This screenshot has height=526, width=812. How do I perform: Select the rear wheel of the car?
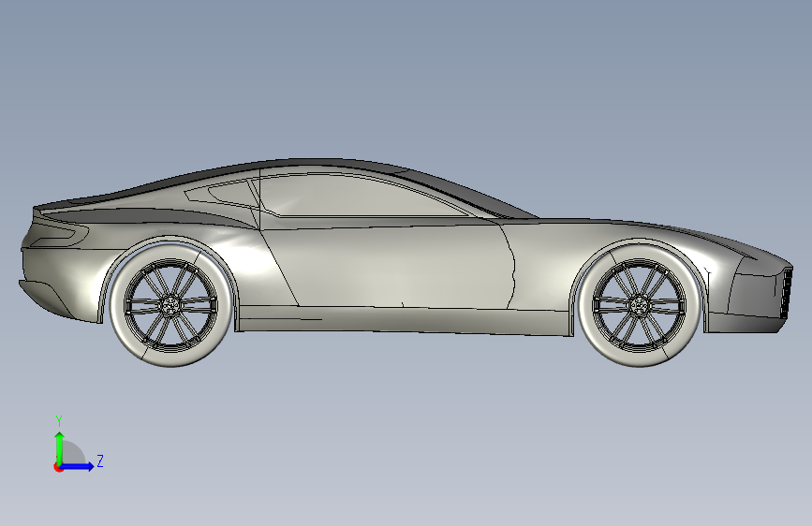tap(170, 304)
